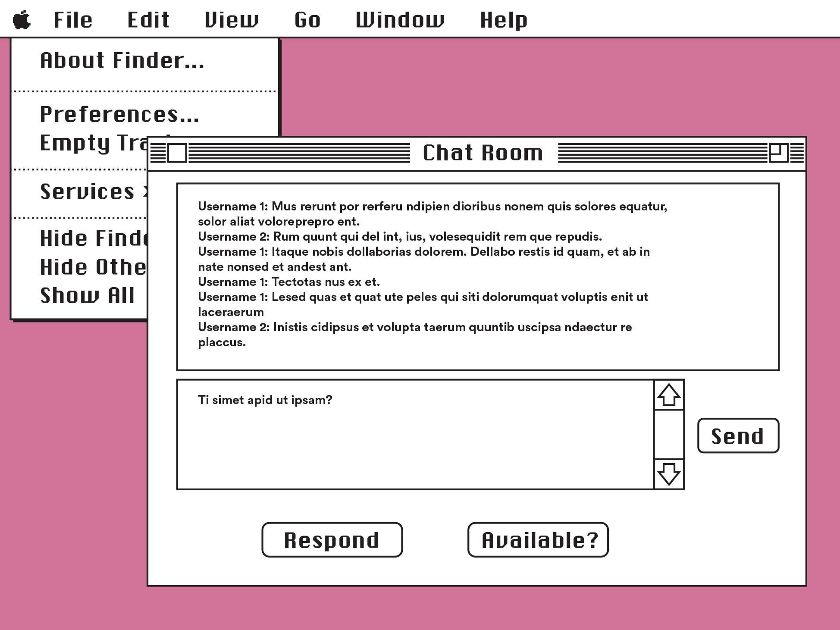The width and height of the screenshot is (840, 630).
Task: Open the Help menu
Action: point(504,20)
